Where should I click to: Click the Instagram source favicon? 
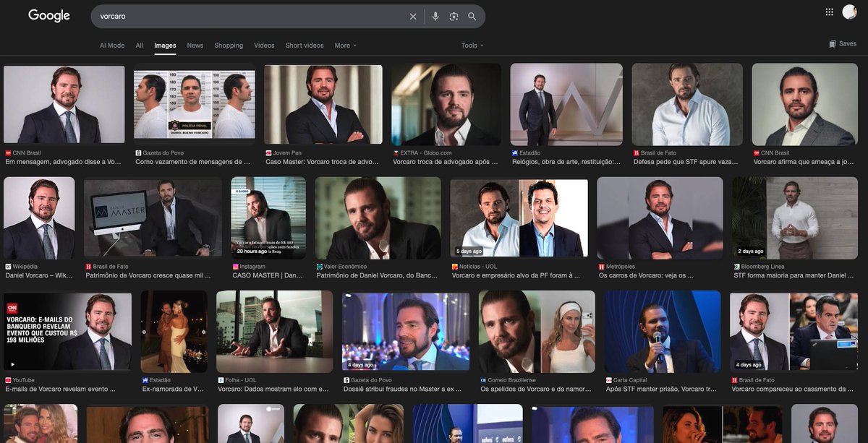click(x=235, y=267)
